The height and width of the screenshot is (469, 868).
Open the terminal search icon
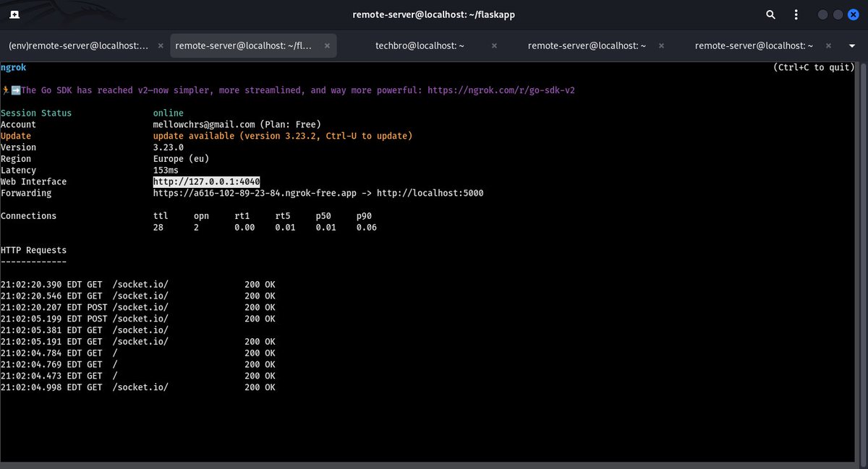tap(771, 14)
